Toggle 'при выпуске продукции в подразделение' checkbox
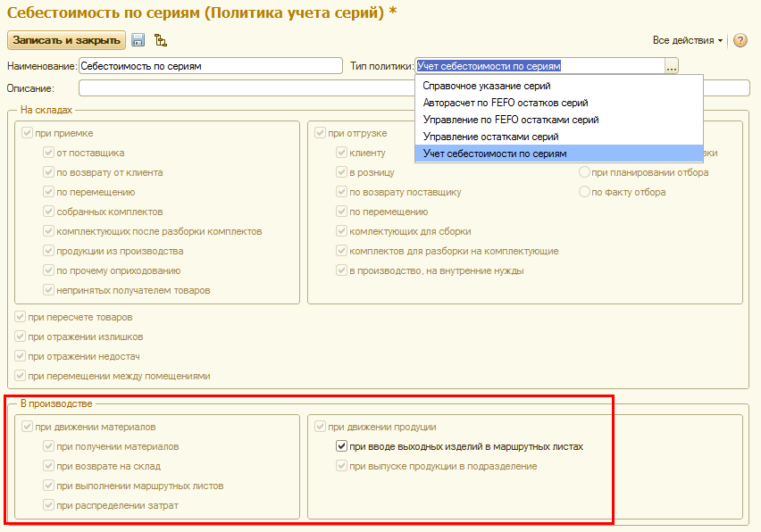This screenshot has height=532, width=761. (342, 466)
